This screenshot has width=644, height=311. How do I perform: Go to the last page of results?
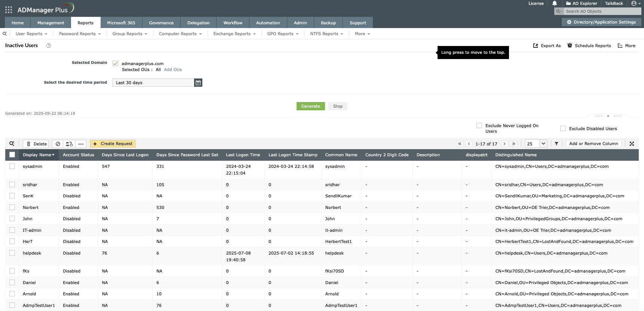[513, 144]
